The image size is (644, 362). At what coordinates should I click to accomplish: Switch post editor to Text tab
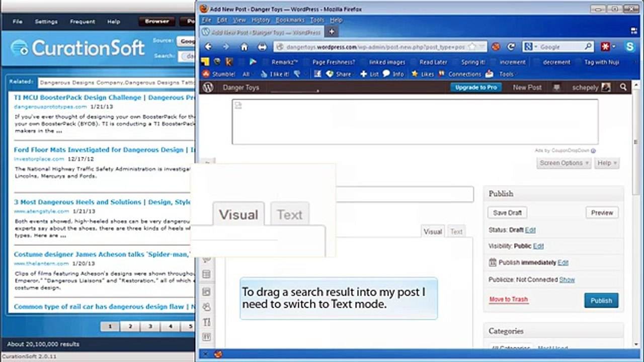(456, 232)
